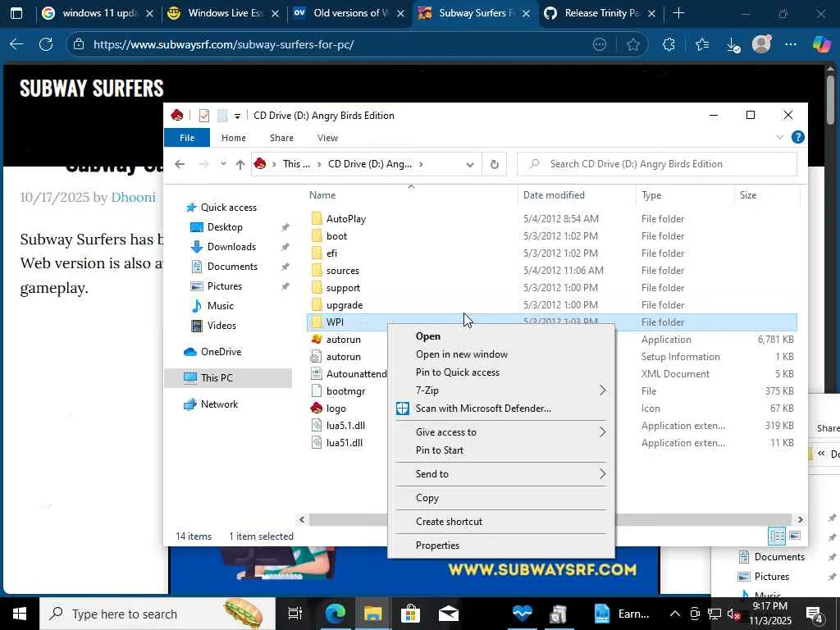
Task: Choose Open in context menu
Action: click(x=501, y=336)
